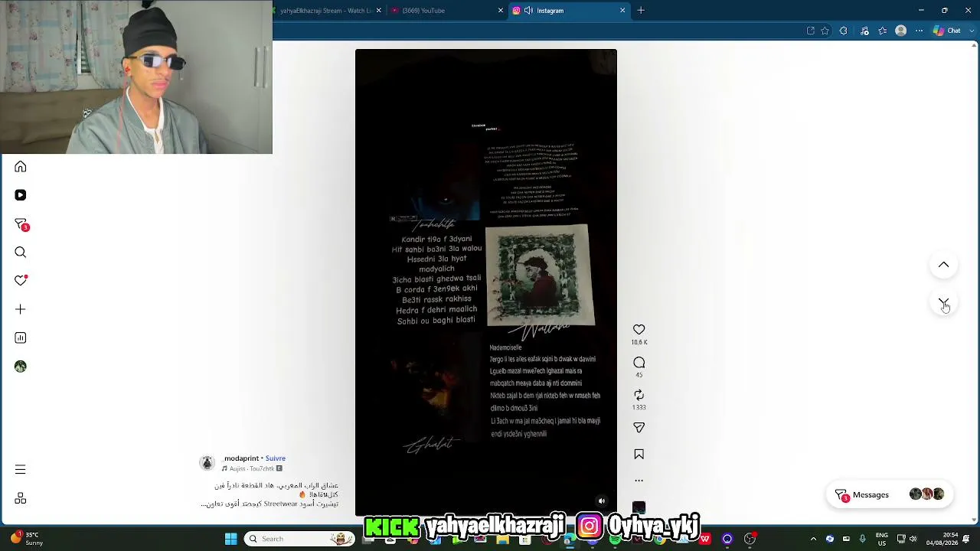The height and width of the screenshot is (551, 980).
Task: Open the browser media control icon
Action: [865, 31]
